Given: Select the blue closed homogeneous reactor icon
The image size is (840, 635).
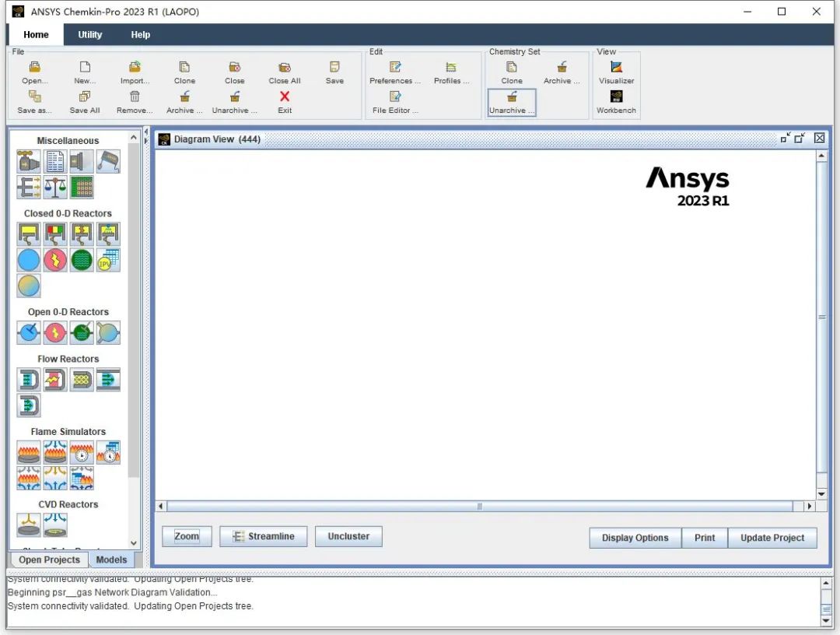Looking at the screenshot, I should (x=28, y=260).
